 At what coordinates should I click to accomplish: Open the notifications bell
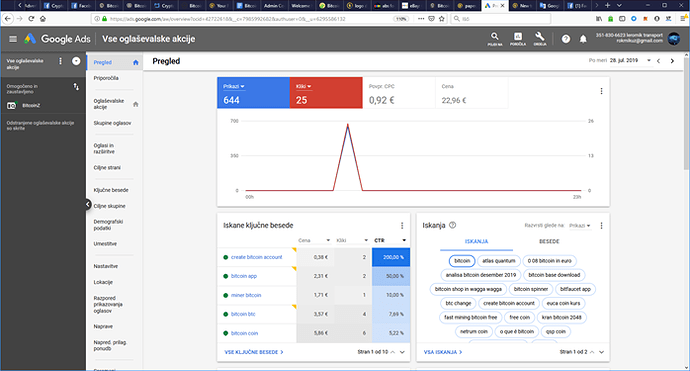tap(583, 39)
